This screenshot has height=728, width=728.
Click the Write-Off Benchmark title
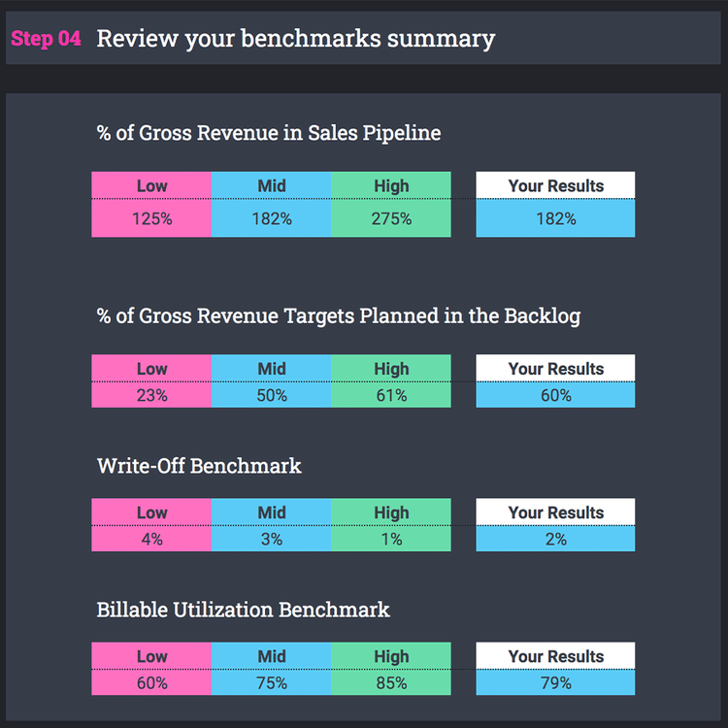click(x=199, y=466)
